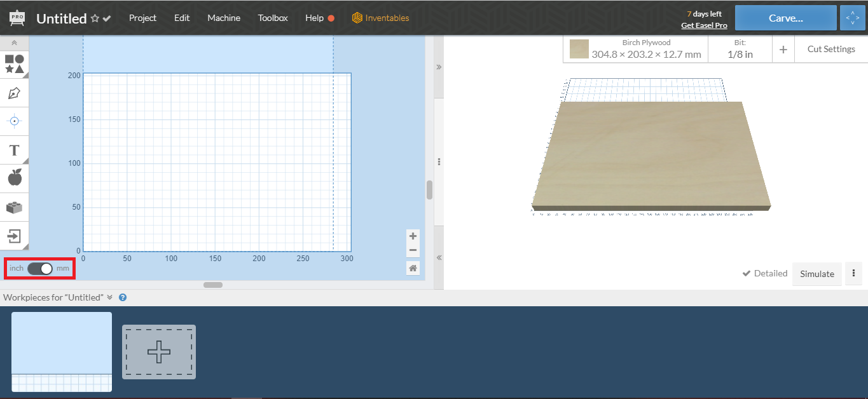Open the Icons library (apple icon)
This screenshot has width=868, height=399.
(x=15, y=178)
